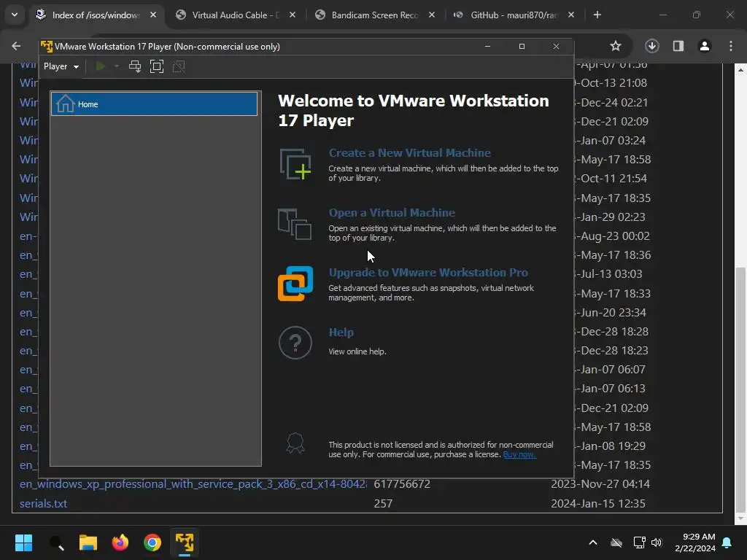Open the Help link
The width and height of the screenshot is (747, 560).
tap(341, 332)
